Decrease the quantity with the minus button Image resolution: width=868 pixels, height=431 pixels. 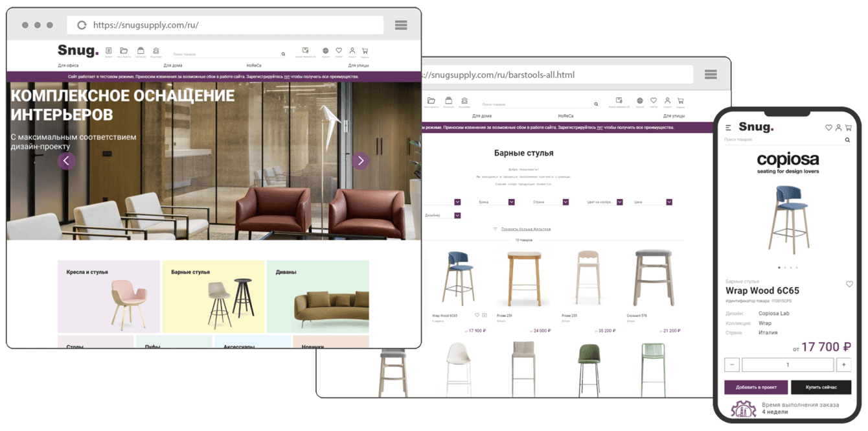tap(732, 365)
